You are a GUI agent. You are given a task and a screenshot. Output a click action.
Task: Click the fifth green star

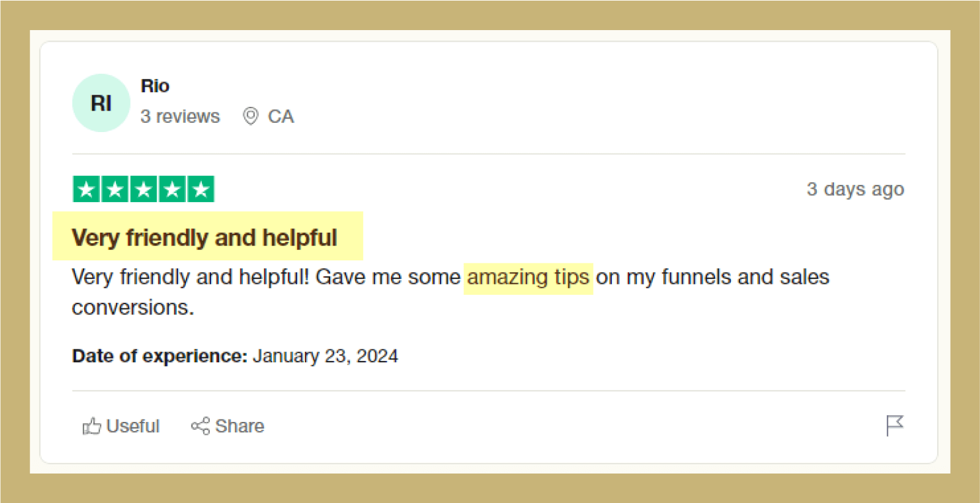(x=201, y=189)
